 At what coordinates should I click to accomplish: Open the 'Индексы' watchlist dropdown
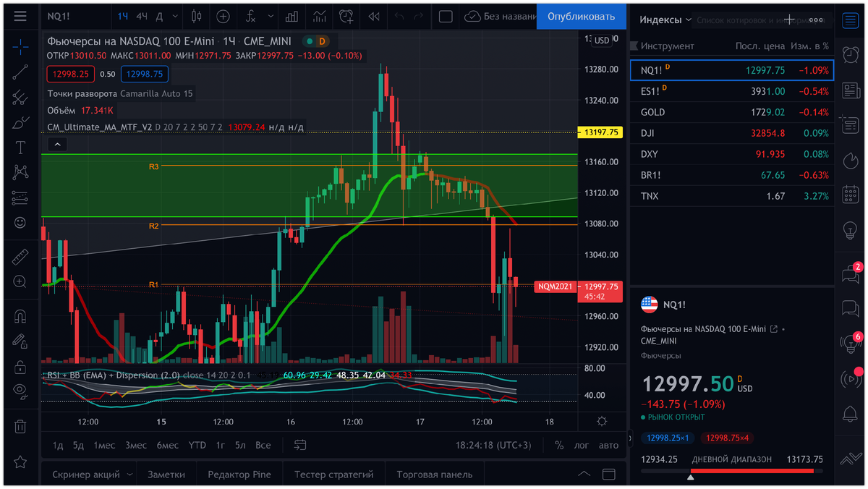[x=666, y=20]
